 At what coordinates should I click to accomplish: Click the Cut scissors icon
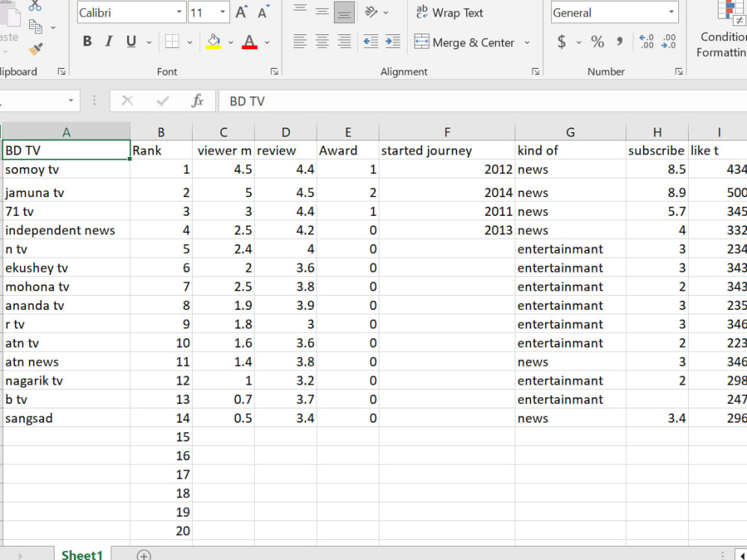35,6
